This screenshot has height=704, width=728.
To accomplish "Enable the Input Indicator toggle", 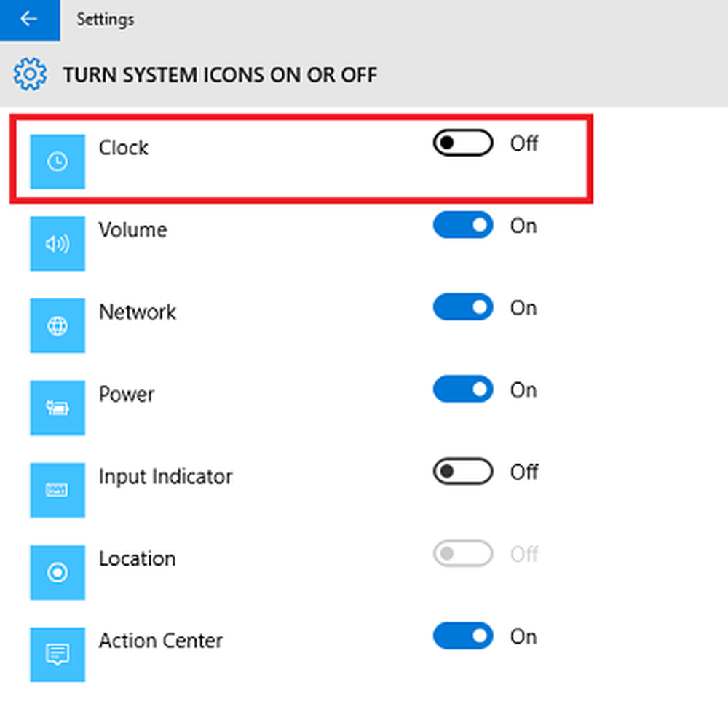I will point(463,472).
